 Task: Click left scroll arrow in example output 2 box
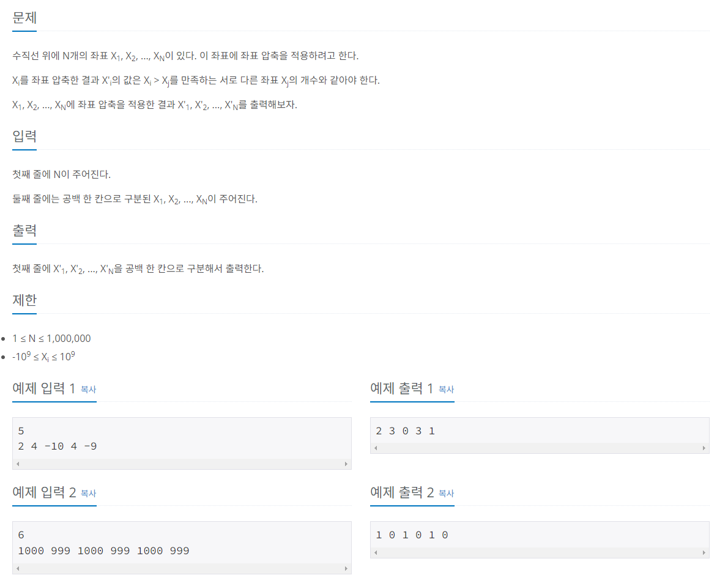click(x=376, y=552)
